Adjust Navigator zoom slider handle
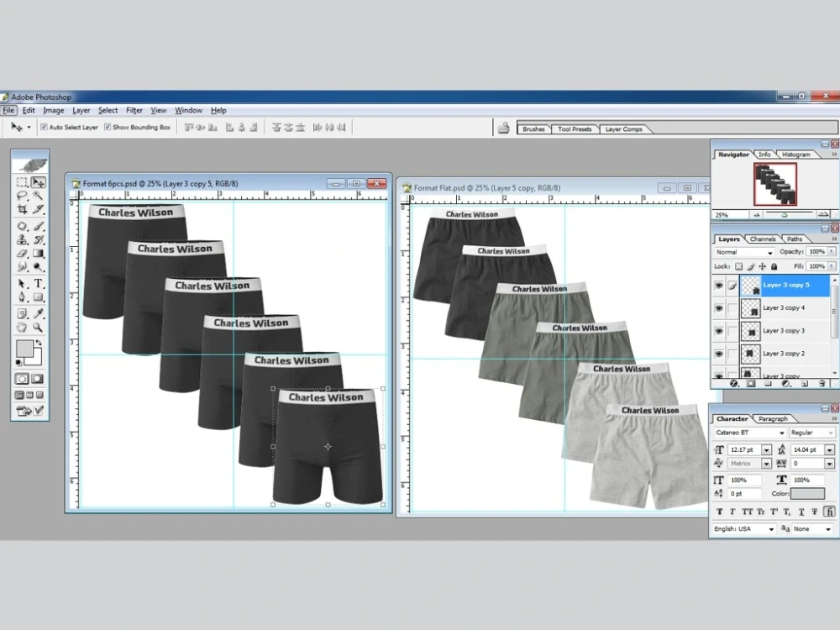The width and height of the screenshot is (840, 630). click(785, 215)
